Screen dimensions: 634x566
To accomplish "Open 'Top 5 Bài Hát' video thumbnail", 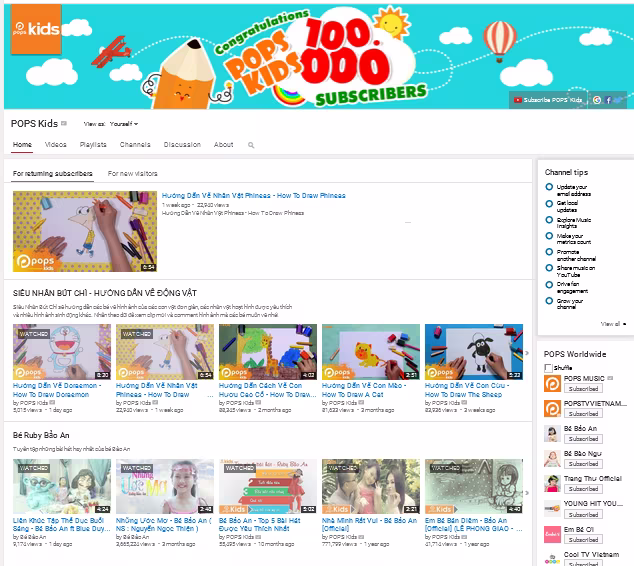I will 268,486.
